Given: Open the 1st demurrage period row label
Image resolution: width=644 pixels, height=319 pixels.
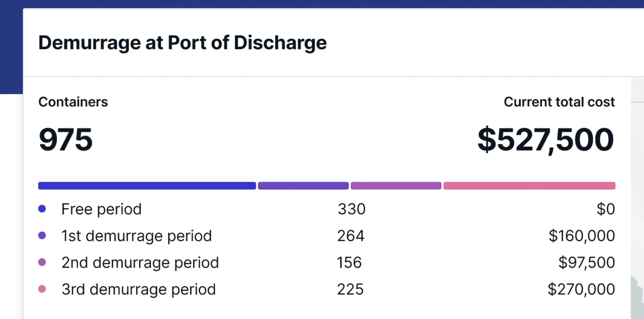Looking at the screenshot, I should 137,236.
